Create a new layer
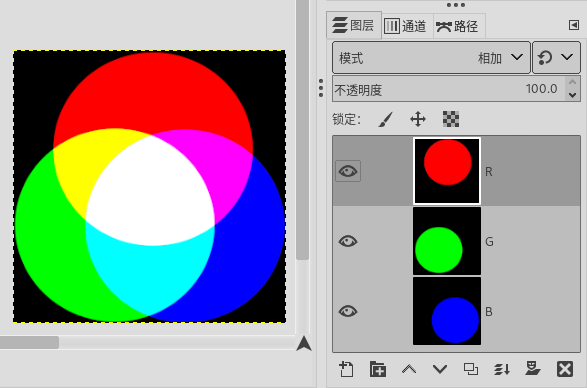The image size is (587, 388). [x=346, y=369]
